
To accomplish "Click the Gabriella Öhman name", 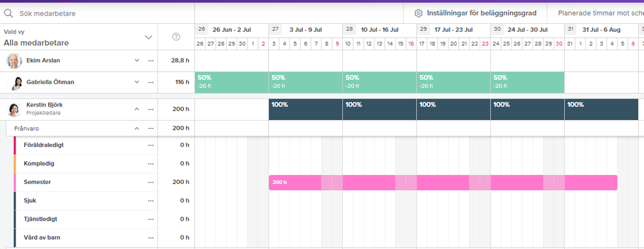I will [50, 82].
